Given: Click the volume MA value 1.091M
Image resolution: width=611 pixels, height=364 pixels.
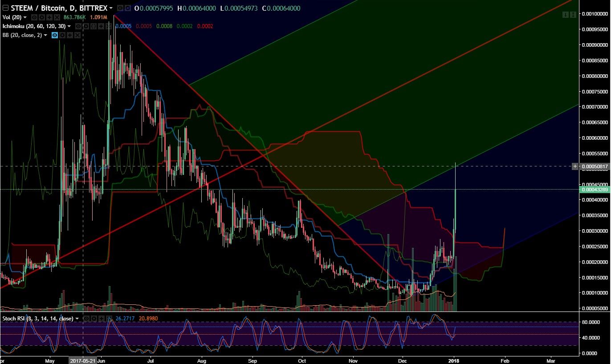Looking at the screenshot, I should (x=98, y=17).
